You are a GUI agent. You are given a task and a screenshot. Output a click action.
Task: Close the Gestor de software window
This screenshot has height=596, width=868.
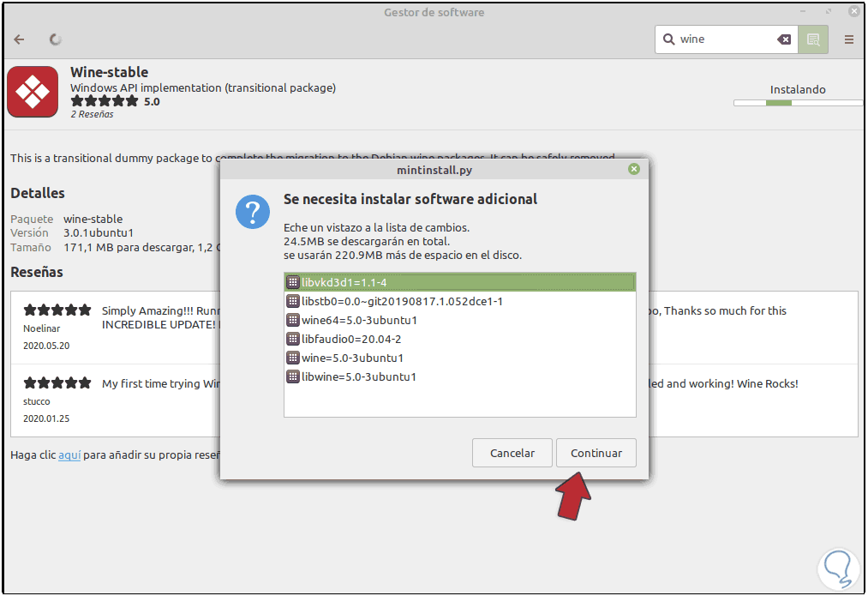(854, 12)
